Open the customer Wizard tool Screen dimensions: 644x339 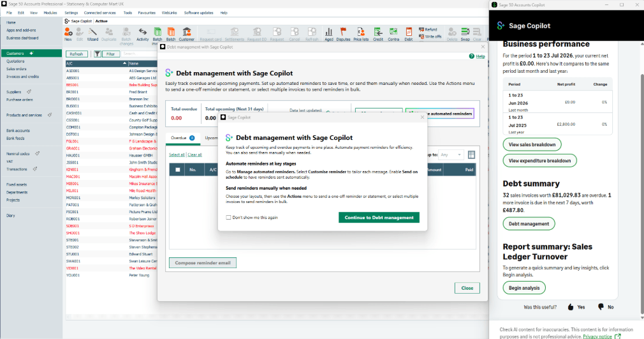click(93, 34)
